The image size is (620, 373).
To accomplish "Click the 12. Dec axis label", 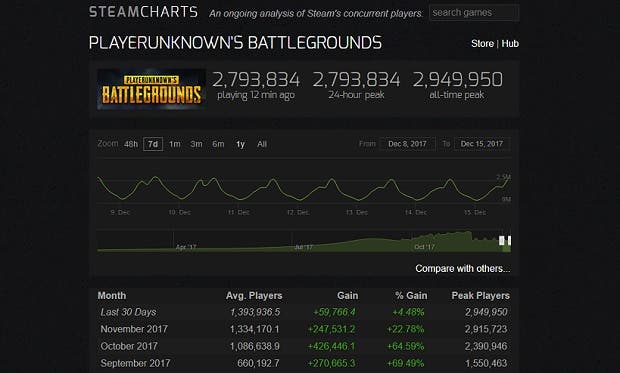I will point(298,212).
